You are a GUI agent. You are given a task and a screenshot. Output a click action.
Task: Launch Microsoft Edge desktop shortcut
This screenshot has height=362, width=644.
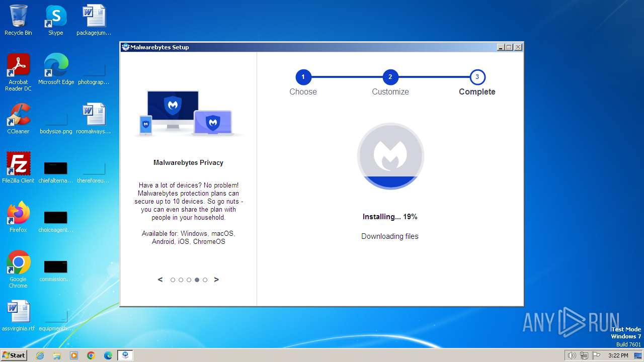click(x=56, y=69)
